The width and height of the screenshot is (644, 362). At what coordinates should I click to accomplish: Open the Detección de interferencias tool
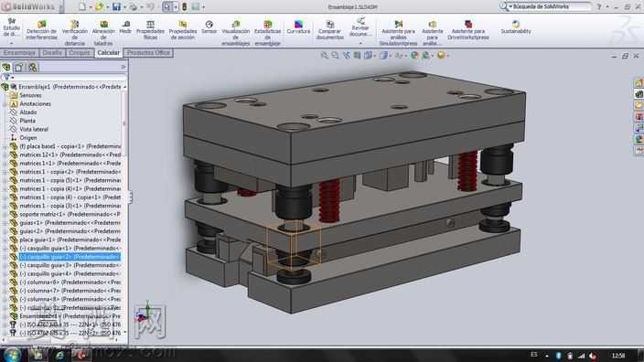(x=41, y=30)
